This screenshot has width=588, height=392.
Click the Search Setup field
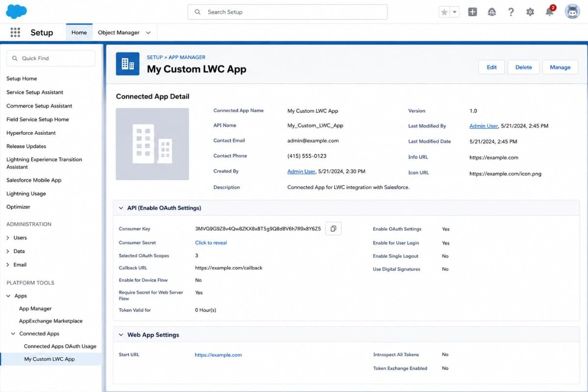[288, 12]
